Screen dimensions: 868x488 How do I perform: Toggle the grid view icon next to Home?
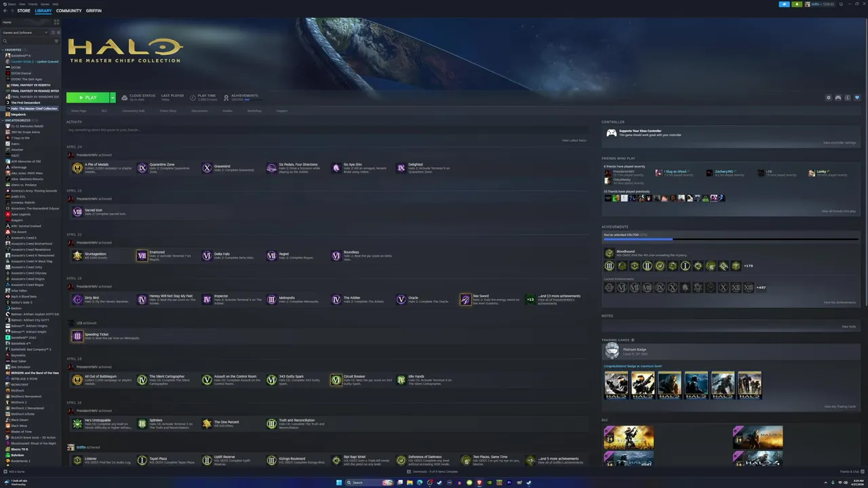(x=56, y=22)
